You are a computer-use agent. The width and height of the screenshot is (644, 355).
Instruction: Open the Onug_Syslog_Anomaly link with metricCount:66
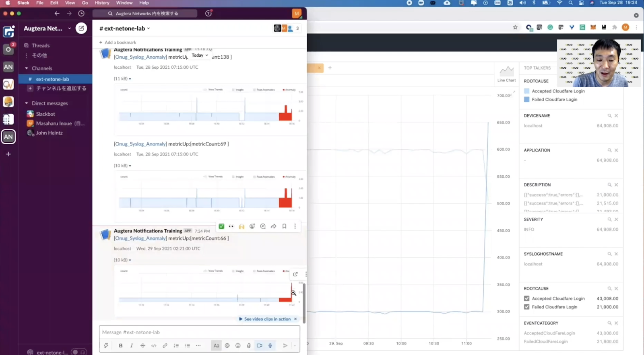click(140, 238)
